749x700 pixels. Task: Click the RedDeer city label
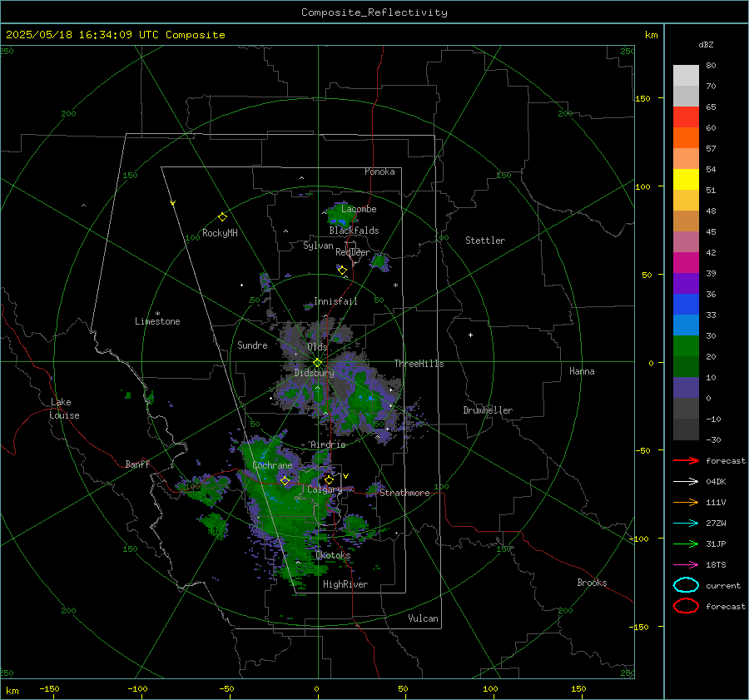click(353, 252)
